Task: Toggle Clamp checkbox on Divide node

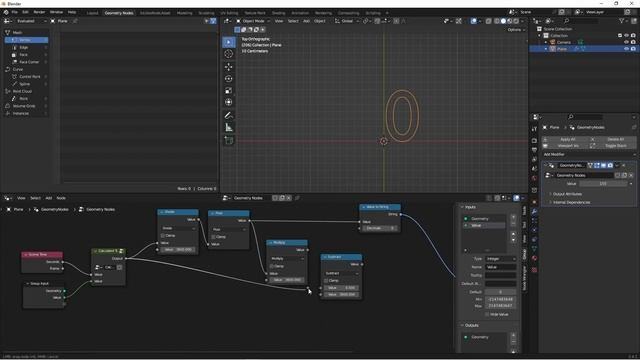Action: pos(163,236)
